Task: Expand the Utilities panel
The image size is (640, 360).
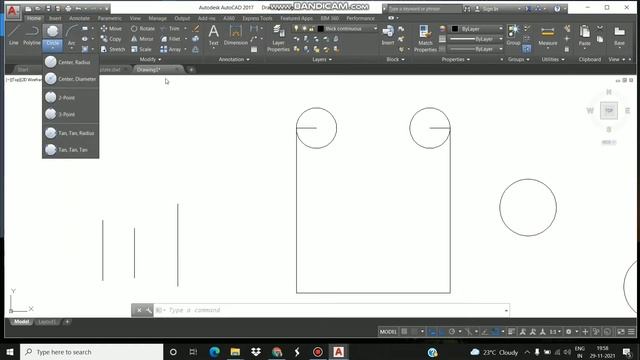Action: click(553, 60)
